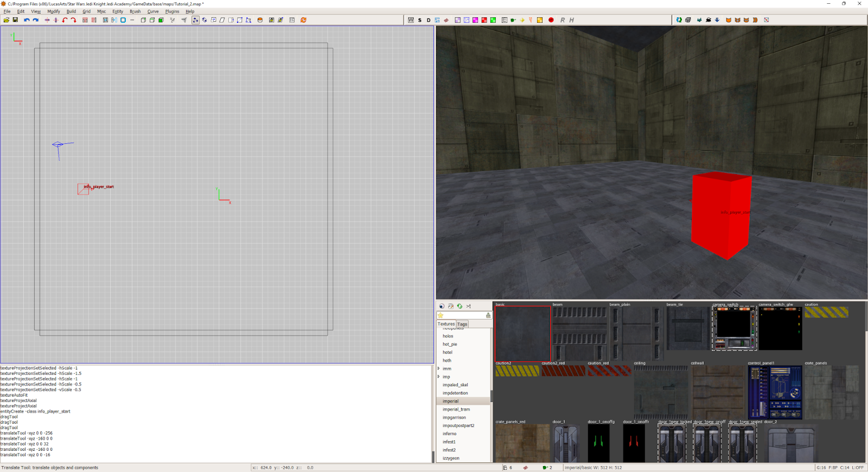Image resolution: width=868 pixels, height=472 pixels.
Task: Toggle the R region button
Action: 563,20
